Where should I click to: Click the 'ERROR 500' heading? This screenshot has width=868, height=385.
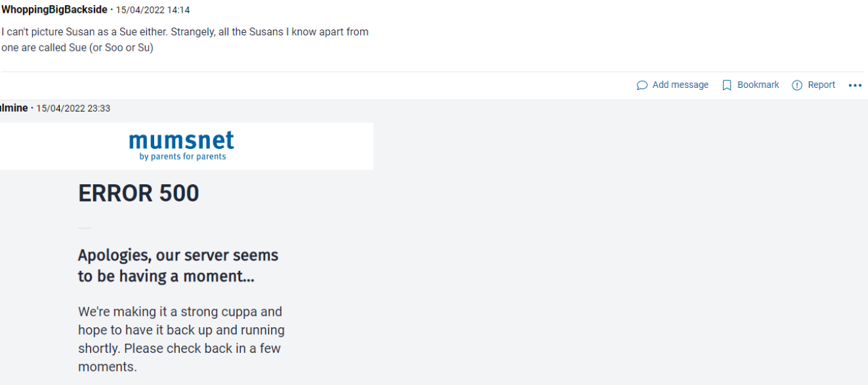click(139, 193)
